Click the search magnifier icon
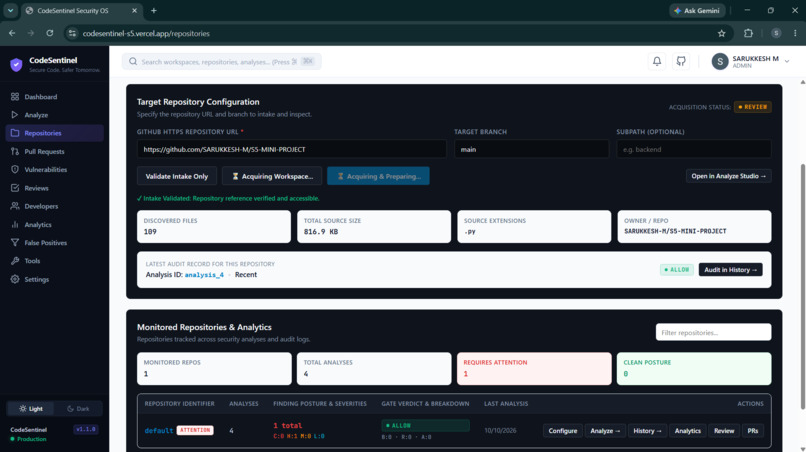The width and height of the screenshot is (806, 452). coord(133,62)
